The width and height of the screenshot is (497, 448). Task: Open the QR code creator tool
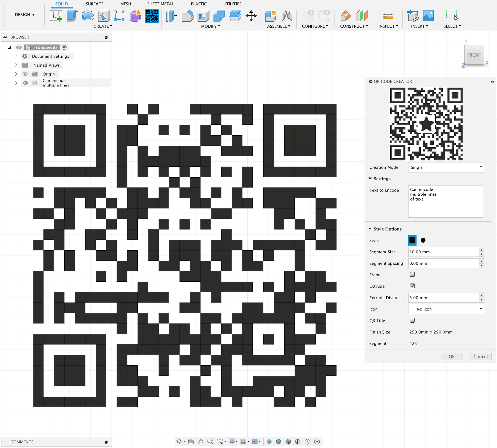pos(152,16)
